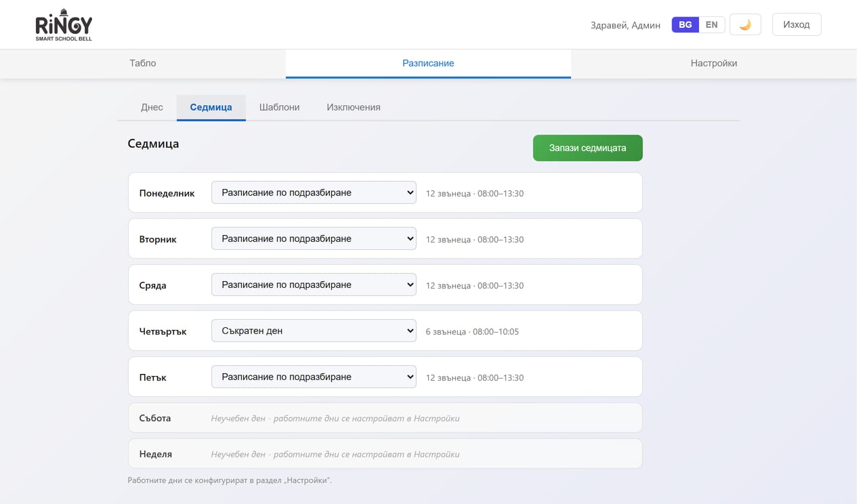The height and width of the screenshot is (504, 867).
Task: Click Сряда's 12 звънеца summary text
Action: 475,285
